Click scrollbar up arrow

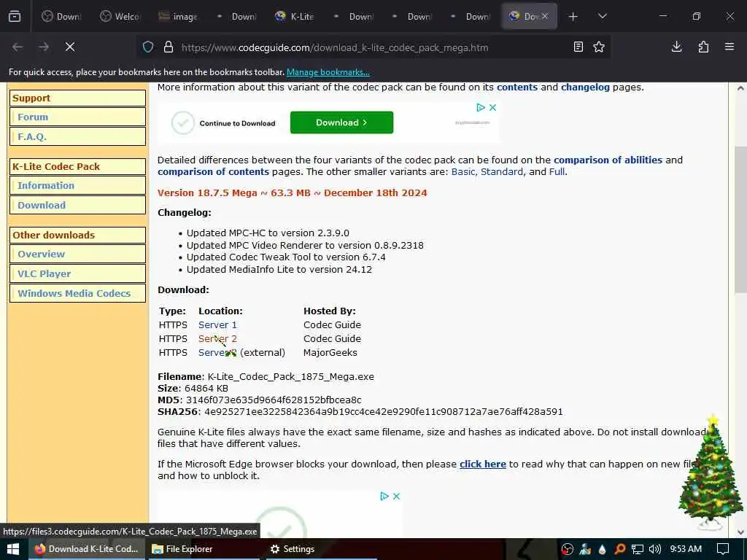click(x=740, y=88)
